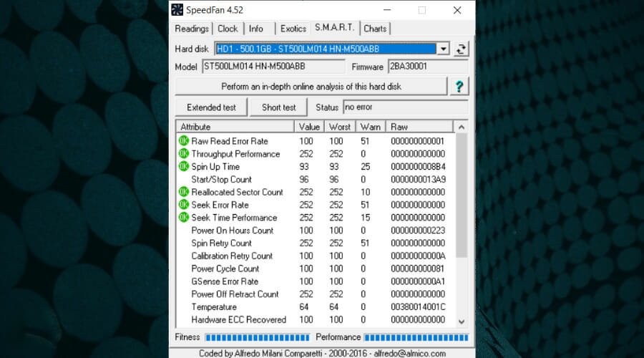Select the Seek Error Rate row
This screenshot has width=644, height=358.
tap(316, 205)
